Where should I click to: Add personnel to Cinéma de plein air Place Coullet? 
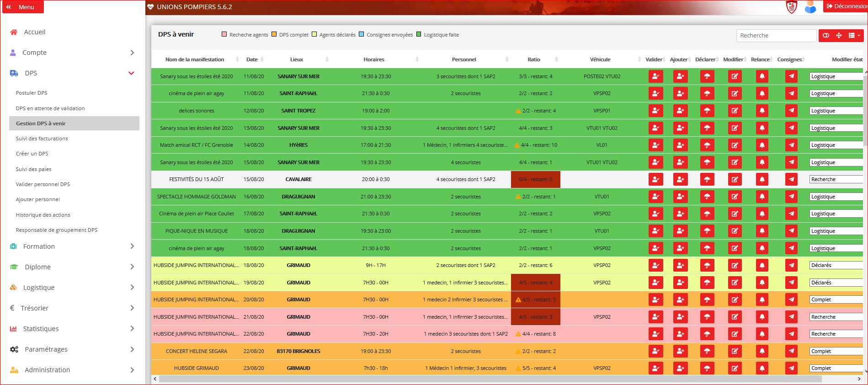[681, 214]
